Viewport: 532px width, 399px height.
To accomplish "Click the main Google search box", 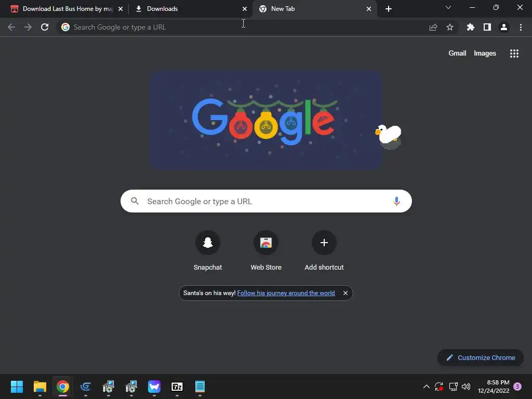I will [x=266, y=201].
